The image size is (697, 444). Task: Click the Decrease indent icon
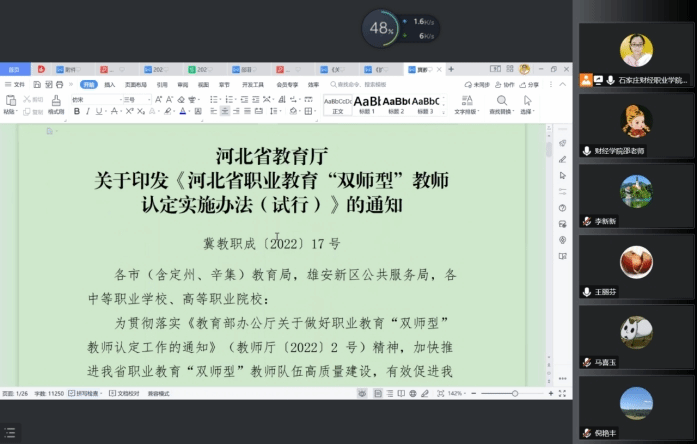click(x=244, y=99)
